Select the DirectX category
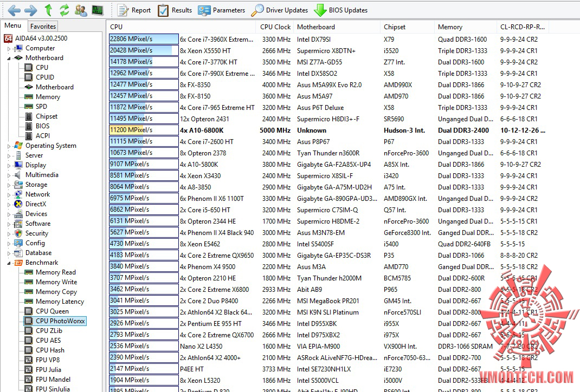This screenshot has width=580, height=392. pyautogui.click(x=36, y=204)
